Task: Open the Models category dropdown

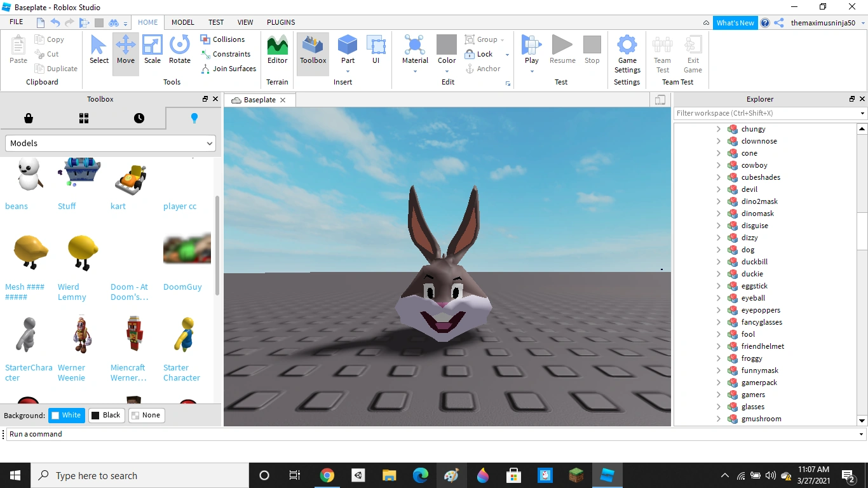Action: tap(111, 144)
